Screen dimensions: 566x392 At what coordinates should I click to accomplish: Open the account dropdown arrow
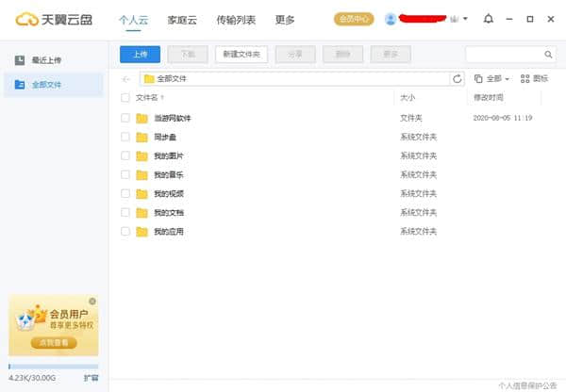[x=465, y=19]
